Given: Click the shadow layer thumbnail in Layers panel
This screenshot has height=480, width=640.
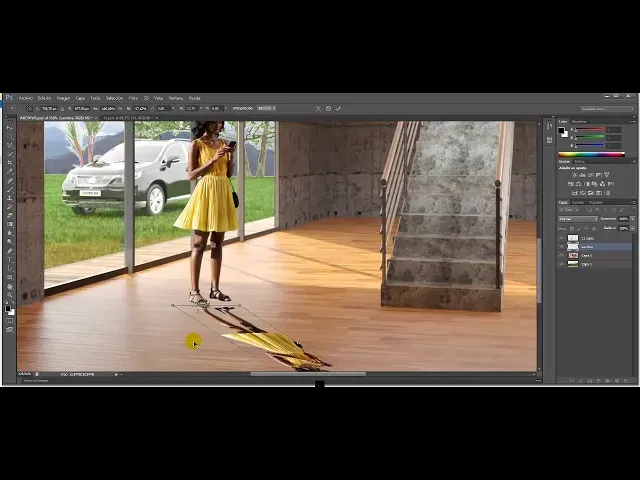Looking at the screenshot, I should tap(573, 246).
